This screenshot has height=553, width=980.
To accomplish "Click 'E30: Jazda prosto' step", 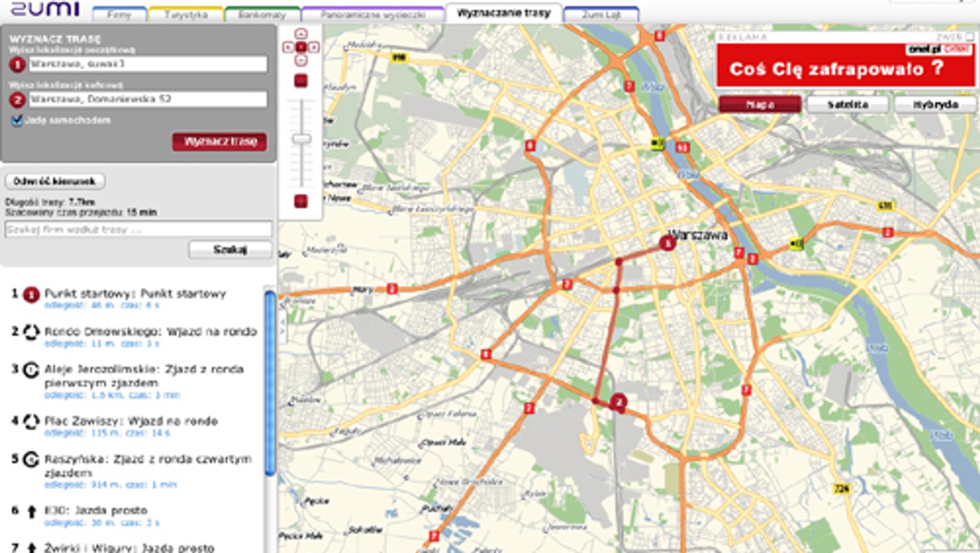I will (x=96, y=510).
